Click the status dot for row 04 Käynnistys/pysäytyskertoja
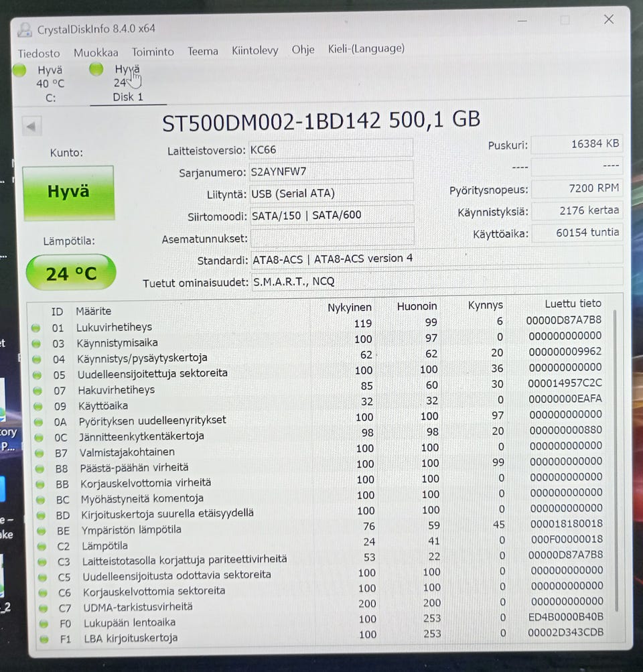This screenshot has width=643, height=672. [36, 360]
